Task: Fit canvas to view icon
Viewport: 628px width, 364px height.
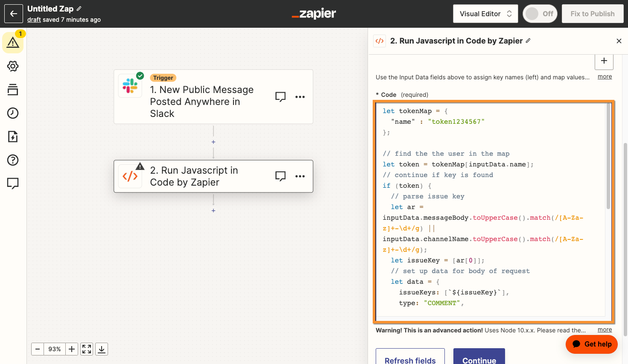Action: coord(87,349)
